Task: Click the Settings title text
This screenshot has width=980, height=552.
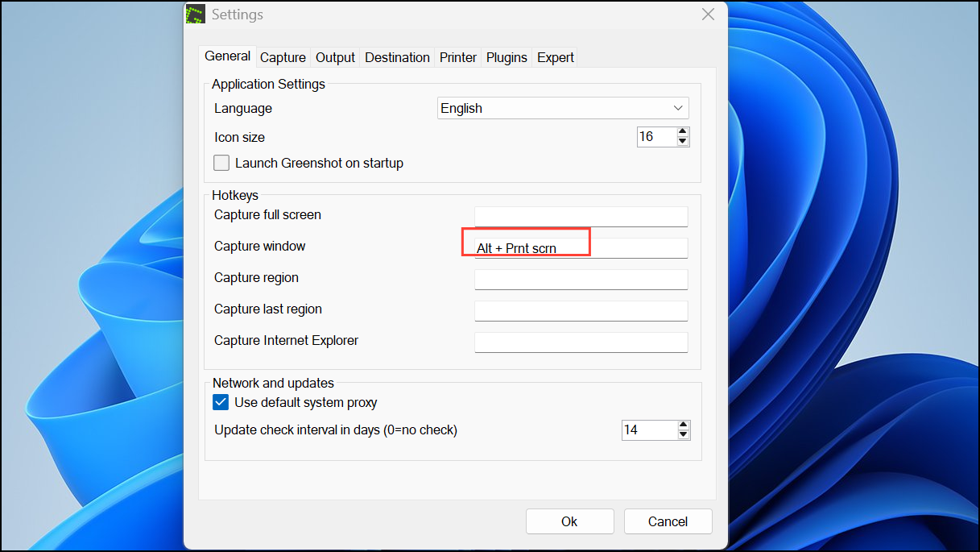Action: [238, 15]
